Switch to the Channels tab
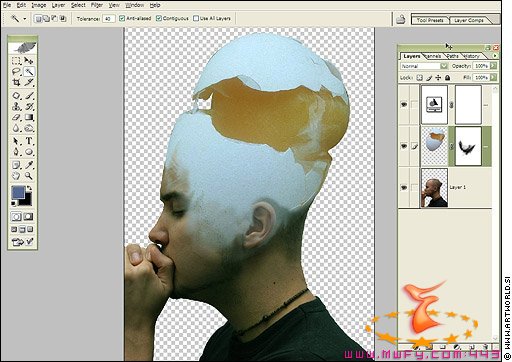This screenshot has width=512, height=362. click(x=433, y=56)
